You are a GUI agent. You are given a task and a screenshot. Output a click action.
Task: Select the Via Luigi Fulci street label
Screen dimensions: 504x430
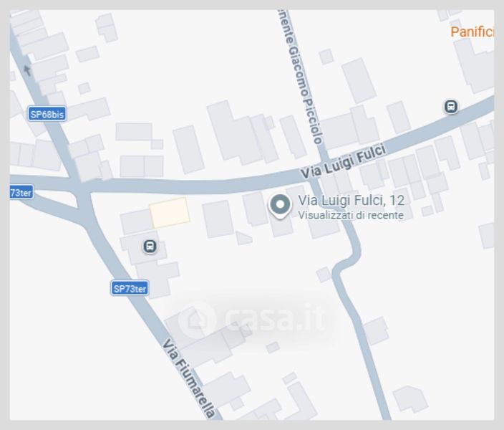tap(343, 162)
